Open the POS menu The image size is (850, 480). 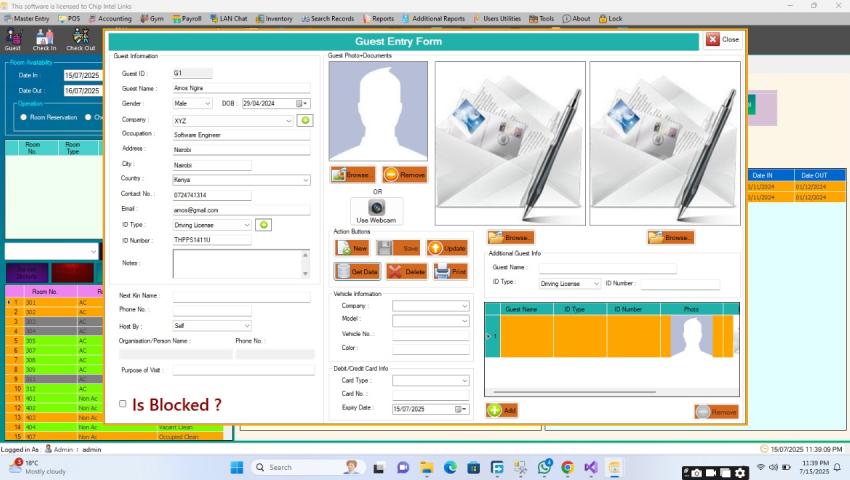[x=69, y=18]
